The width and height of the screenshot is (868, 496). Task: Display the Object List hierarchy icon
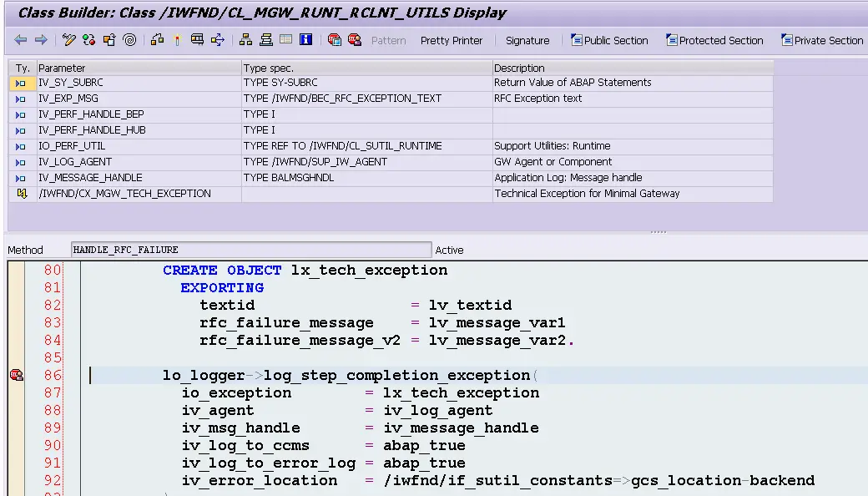(x=245, y=40)
